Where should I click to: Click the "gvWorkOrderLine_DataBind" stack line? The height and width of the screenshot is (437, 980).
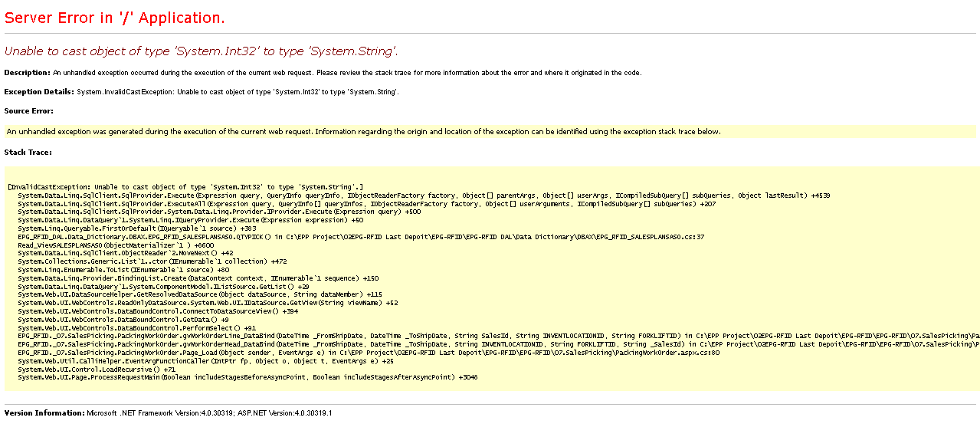[x=499, y=337]
